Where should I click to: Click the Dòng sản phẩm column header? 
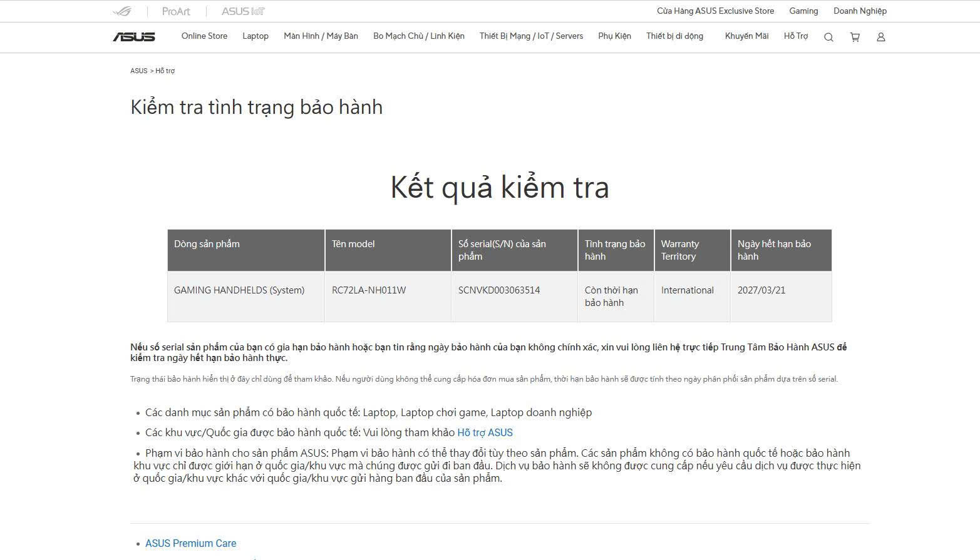coord(246,250)
